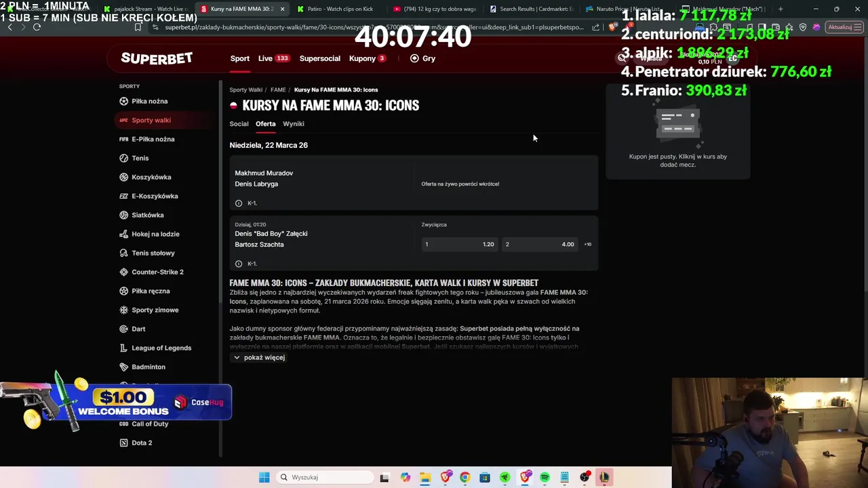Open Spotify from the taskbar
868x488 pixels.
pos(545,477)
